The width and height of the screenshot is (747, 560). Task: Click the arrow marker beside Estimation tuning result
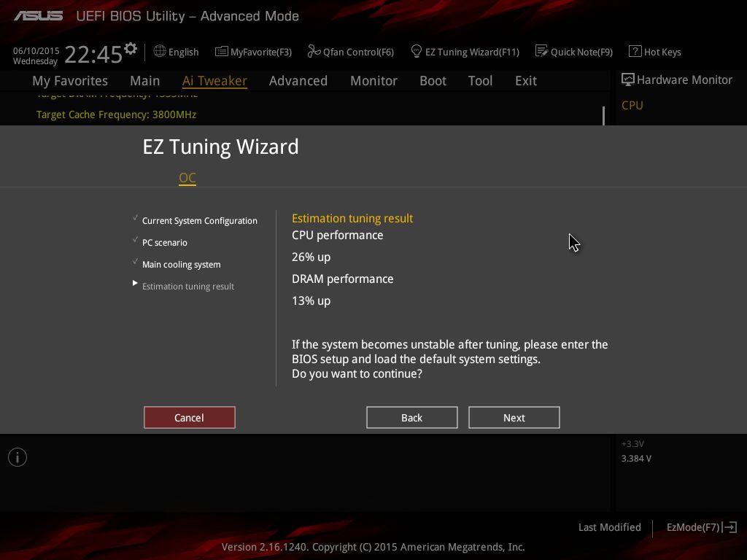[135, 284]
